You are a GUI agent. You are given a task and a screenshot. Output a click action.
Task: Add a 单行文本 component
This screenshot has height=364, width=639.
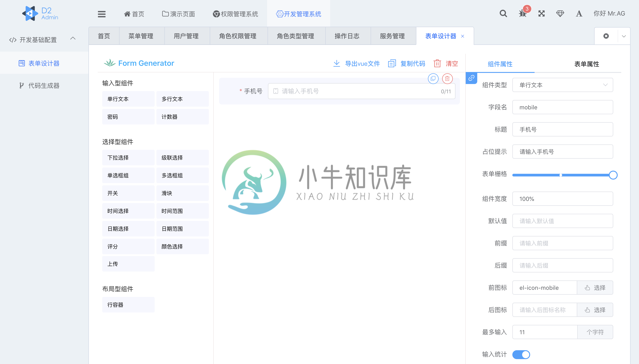tap(128, 99)
